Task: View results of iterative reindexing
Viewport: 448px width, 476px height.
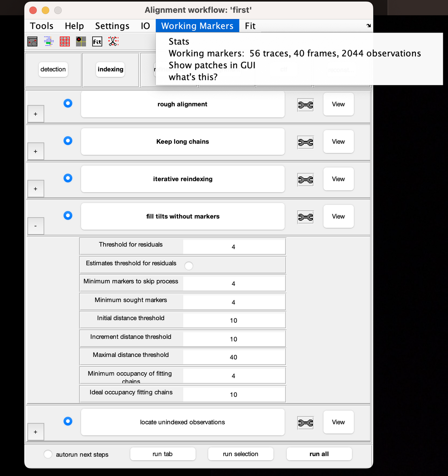Action: pos(338,179)
